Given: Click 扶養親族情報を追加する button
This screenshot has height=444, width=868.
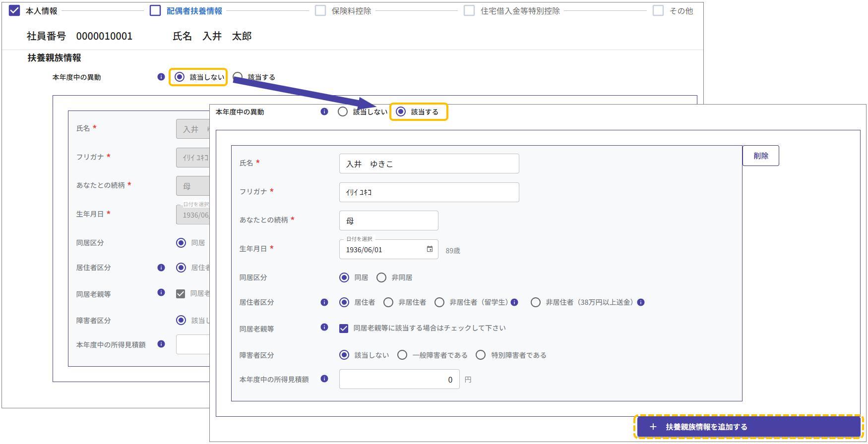Looking at the screenshot, I should [x=748, y=427].
